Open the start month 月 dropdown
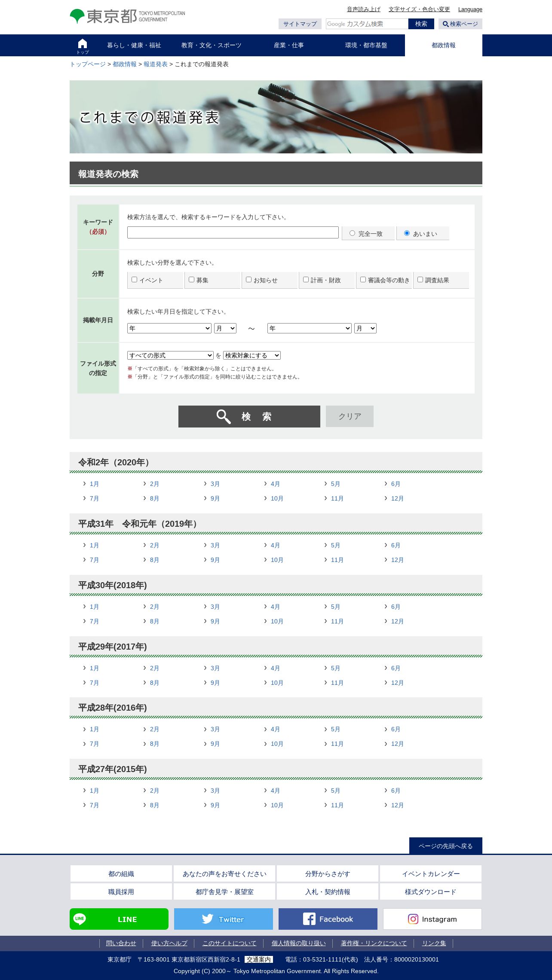Viewport: 552px width, 980px height. 225,328
